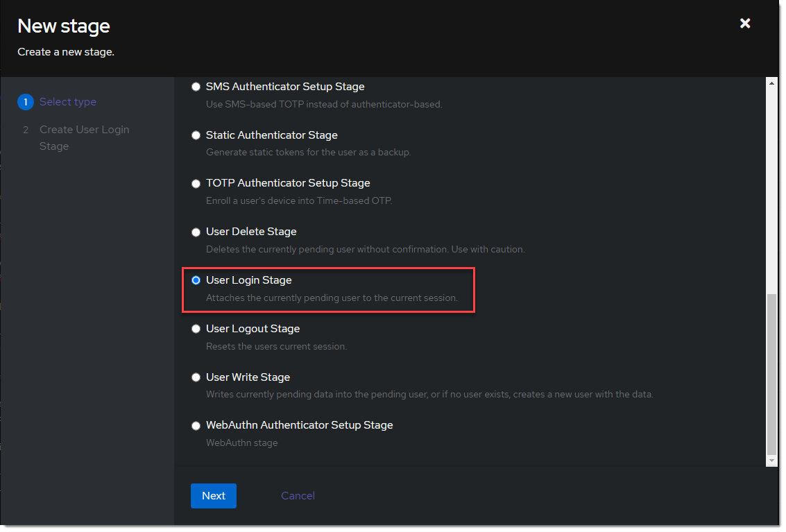786x532 pixels.
Task: Click the User Logout Stage description text
Action: click(x=276, y=346)
